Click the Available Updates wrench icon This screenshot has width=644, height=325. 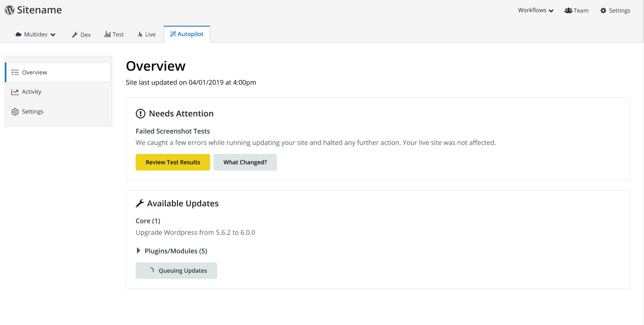click(x=140, y=204)
